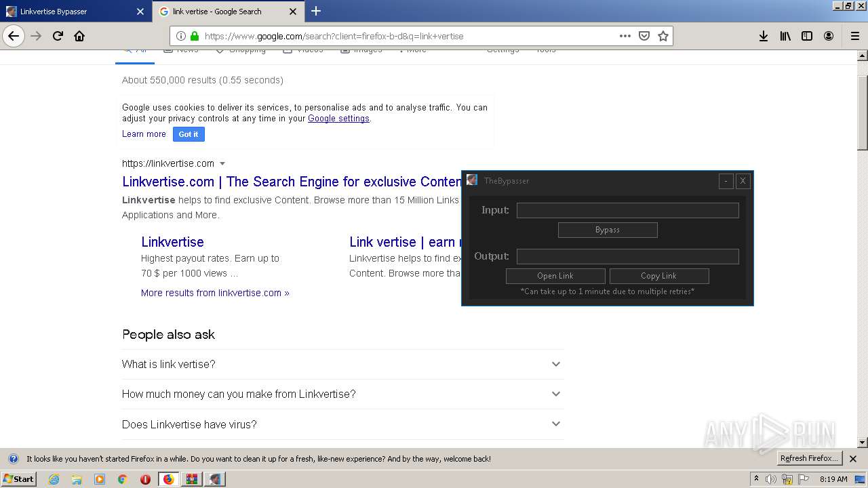Click the scrollbar down arrow
Screen dimensions: 868x488
pos(863,443)
